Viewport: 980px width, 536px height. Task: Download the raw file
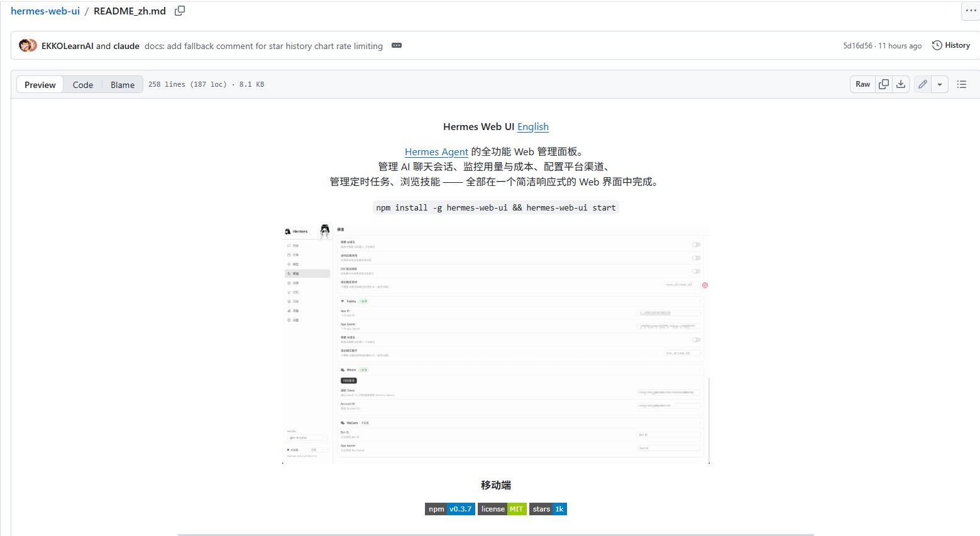click(901, 84)
